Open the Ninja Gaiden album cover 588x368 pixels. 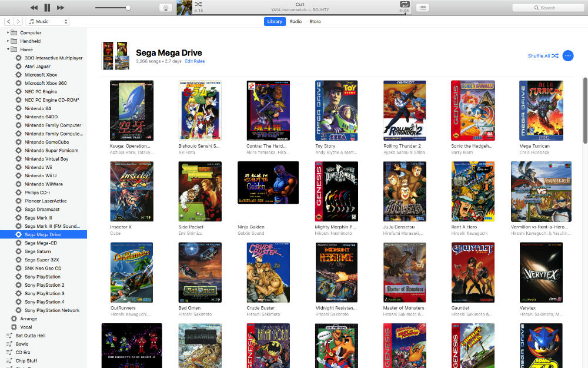[268, 183]
